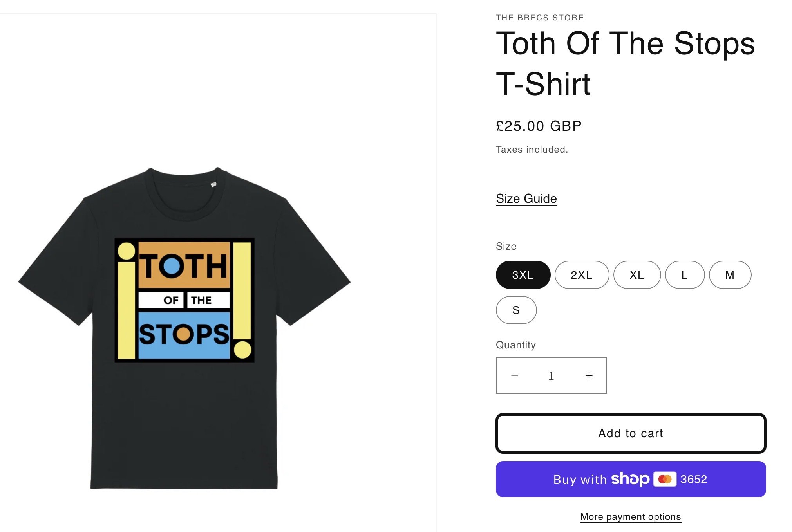
Task: Click Add to cart
Action: tap(631, 433)
